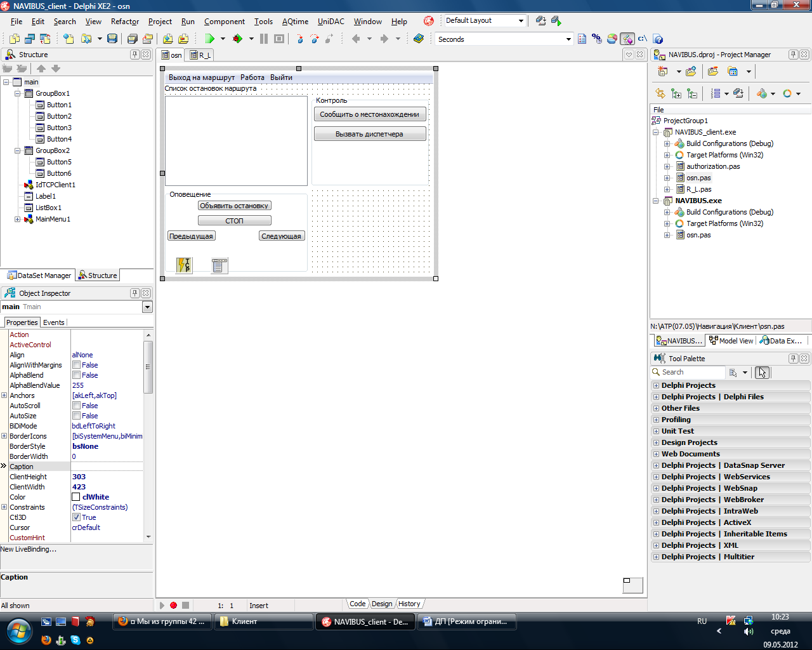Click the Program Reset stop icon

click(x=279, y=39)
